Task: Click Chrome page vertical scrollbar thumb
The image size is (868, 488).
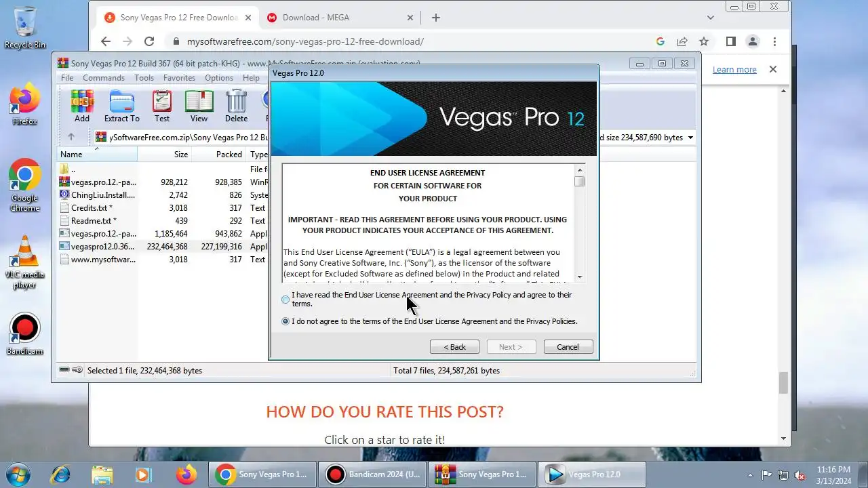Action: pyautogui.click(x=783, y=383)
